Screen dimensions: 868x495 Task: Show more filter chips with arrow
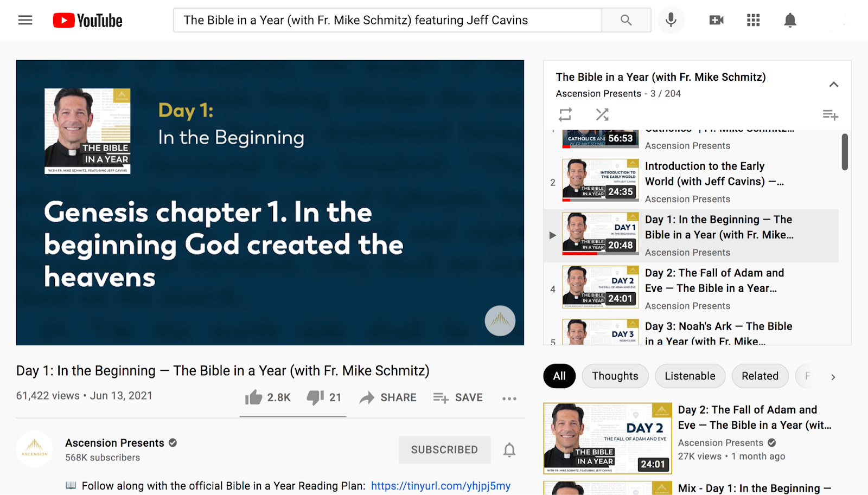click(x=833, y=377)
